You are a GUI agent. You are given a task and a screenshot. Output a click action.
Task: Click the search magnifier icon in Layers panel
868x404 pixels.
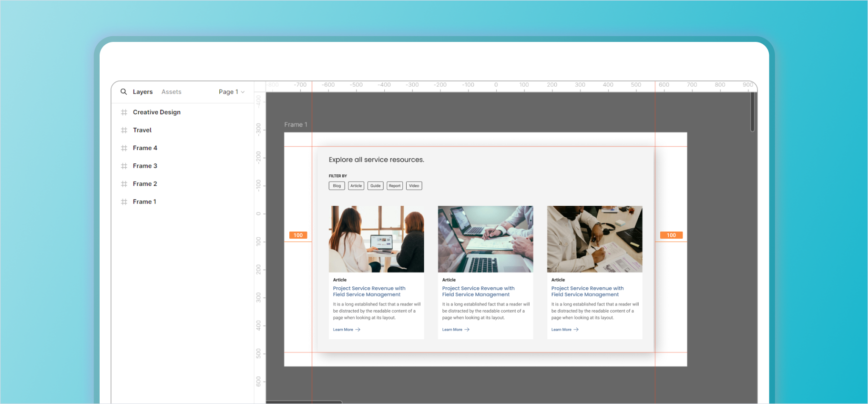(123, 91)
